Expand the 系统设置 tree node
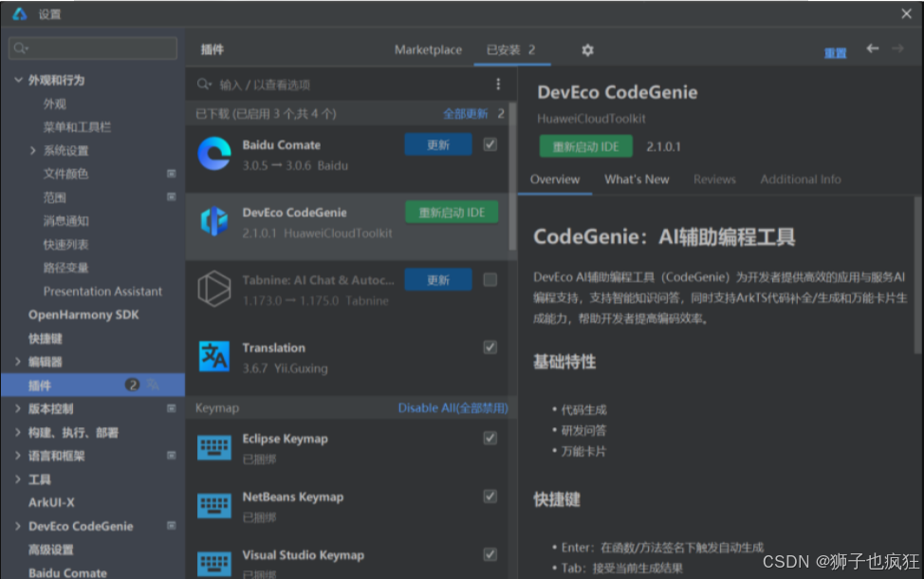 pyautogui.click(x=33, y=150)
